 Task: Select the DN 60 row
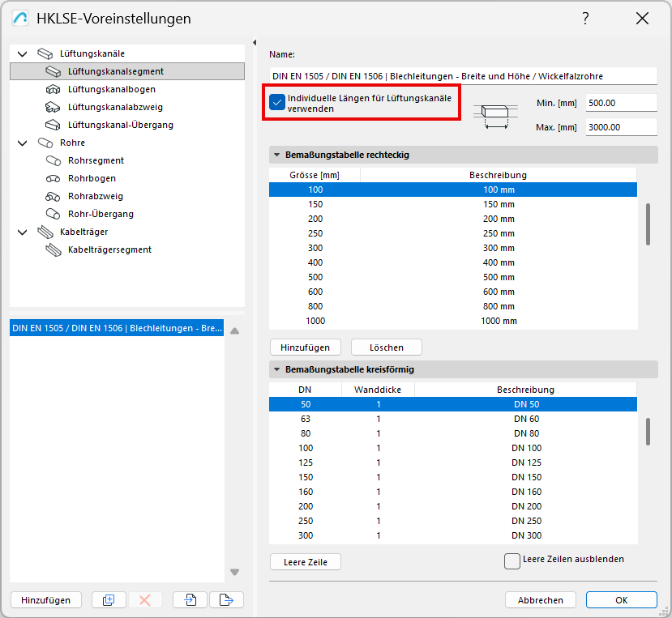pos(453,419)
